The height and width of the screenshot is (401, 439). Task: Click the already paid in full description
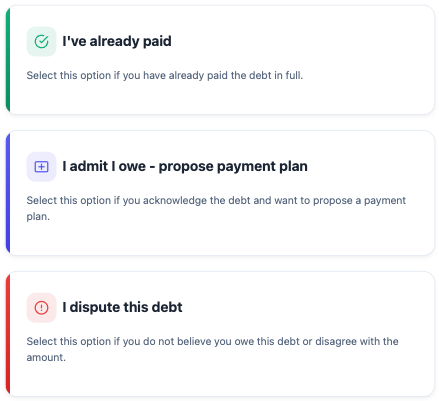tap(165, 75)
